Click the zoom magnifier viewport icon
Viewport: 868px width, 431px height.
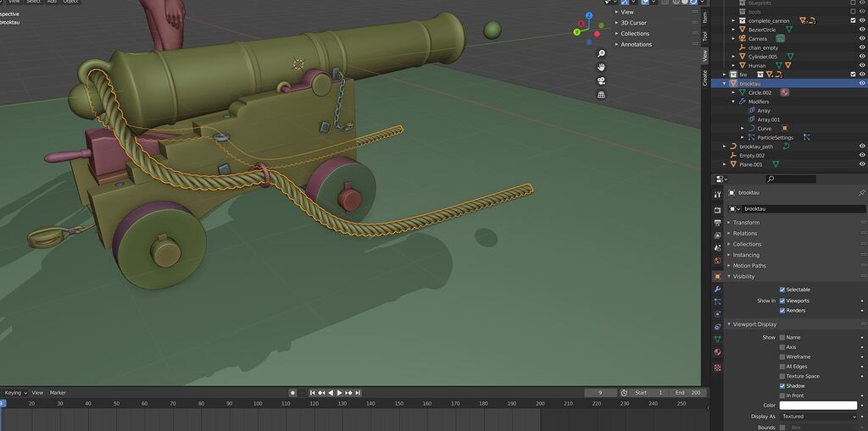(601, 53)
